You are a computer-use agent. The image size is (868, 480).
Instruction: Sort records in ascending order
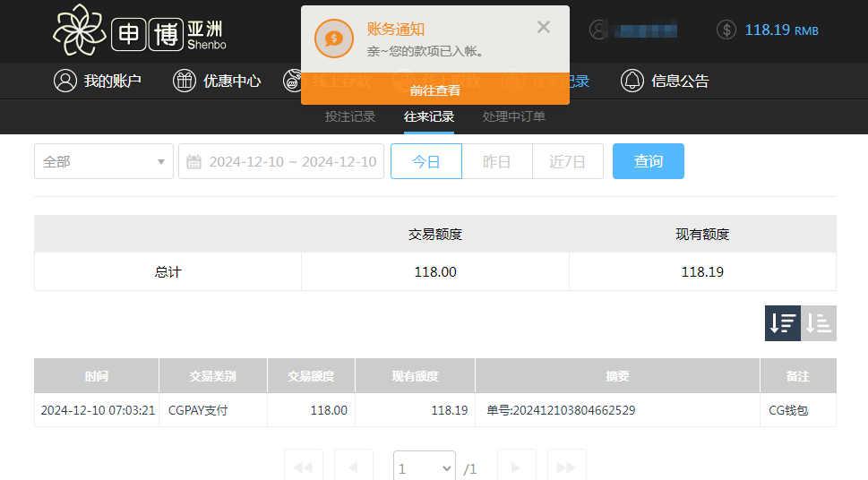(819, 323)
